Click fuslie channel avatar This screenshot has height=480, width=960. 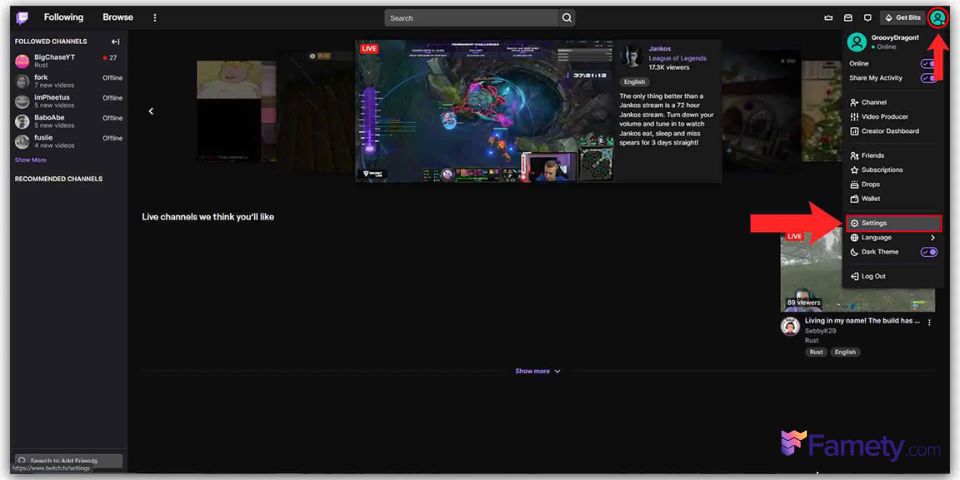click(x=22, y=141)
